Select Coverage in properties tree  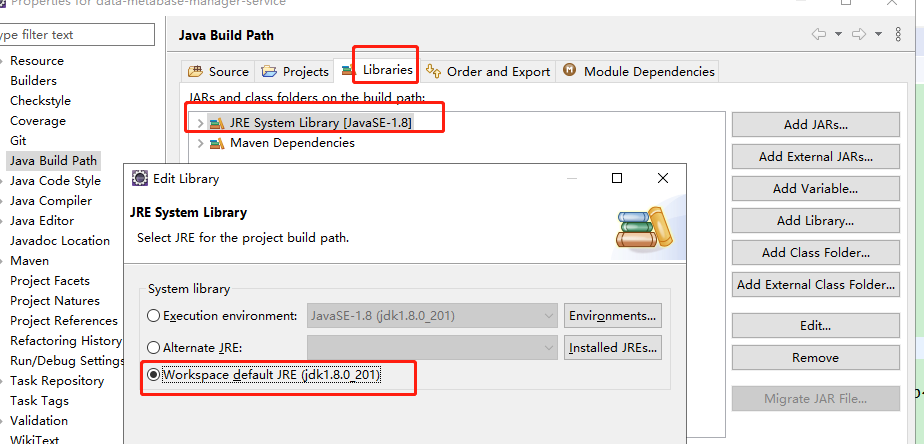click(x=38, y=121)
